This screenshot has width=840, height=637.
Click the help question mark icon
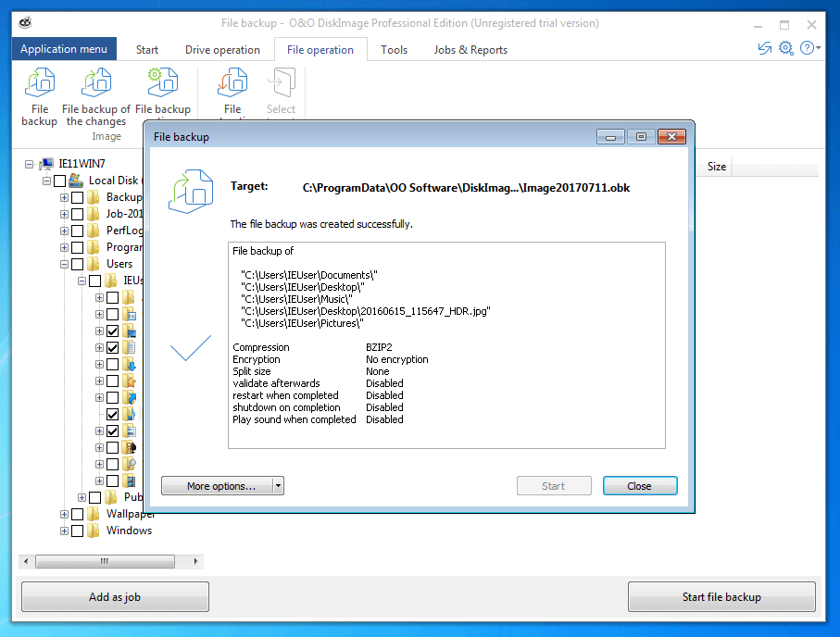(808, 48)
